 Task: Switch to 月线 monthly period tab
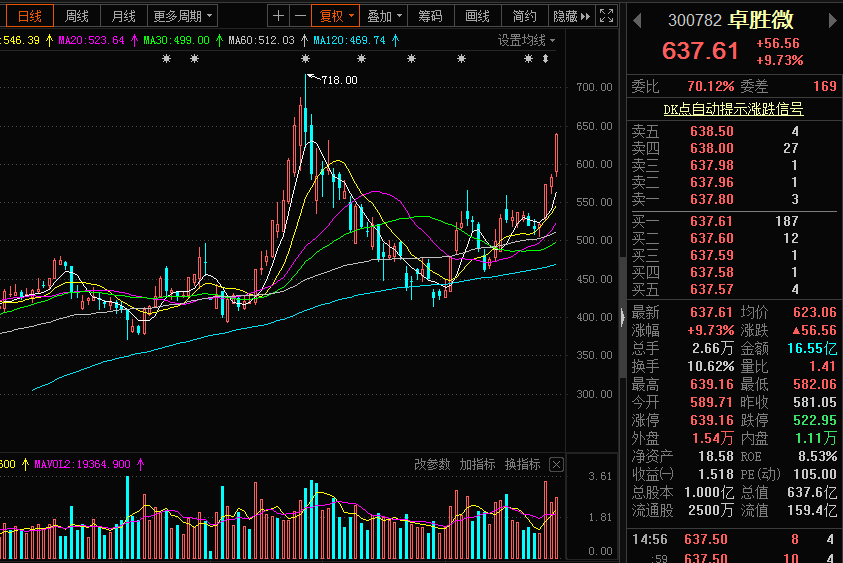124,16
